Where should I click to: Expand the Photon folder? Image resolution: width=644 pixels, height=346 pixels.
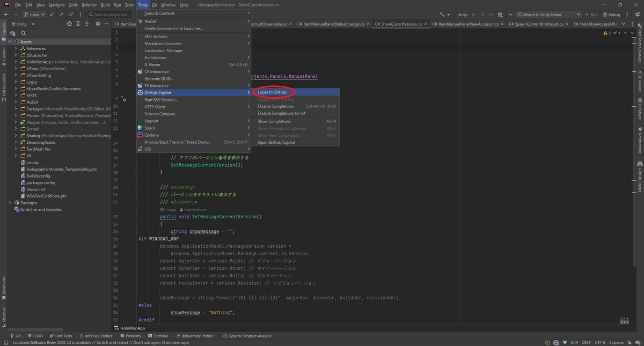pos(16,115)
